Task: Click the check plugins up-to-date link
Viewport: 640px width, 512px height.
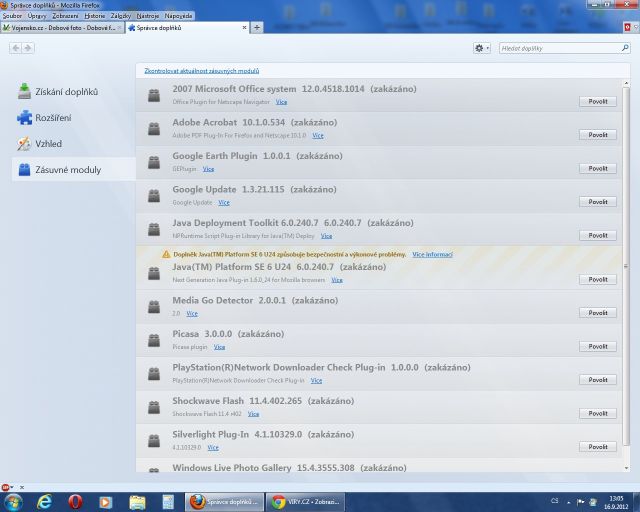Action: [x=202, y=71]
